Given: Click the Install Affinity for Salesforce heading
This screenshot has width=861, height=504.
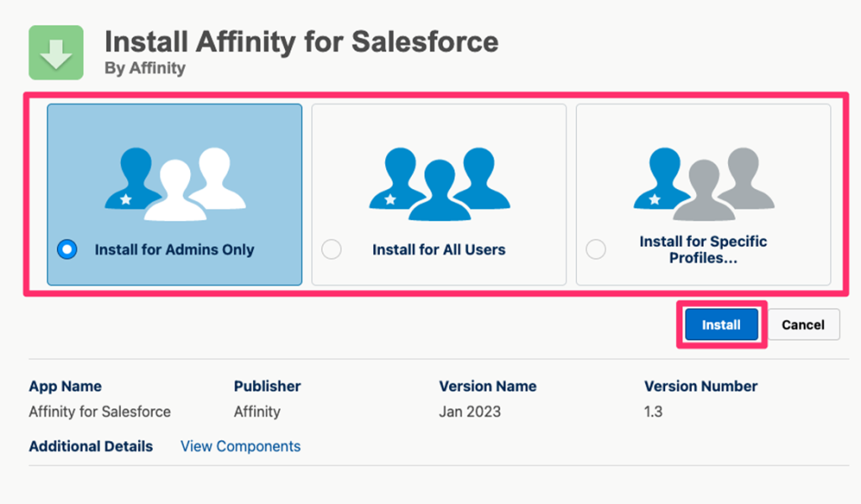Looking at the screenshot, I should [302, 42].
